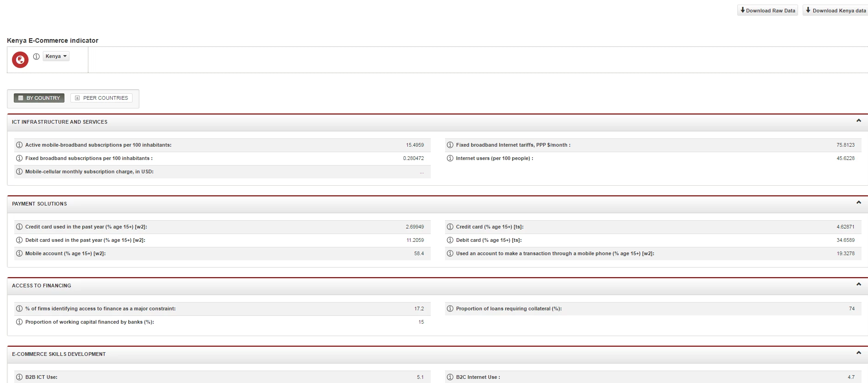Collapse ICT Infrastructure and Services section

858,121
